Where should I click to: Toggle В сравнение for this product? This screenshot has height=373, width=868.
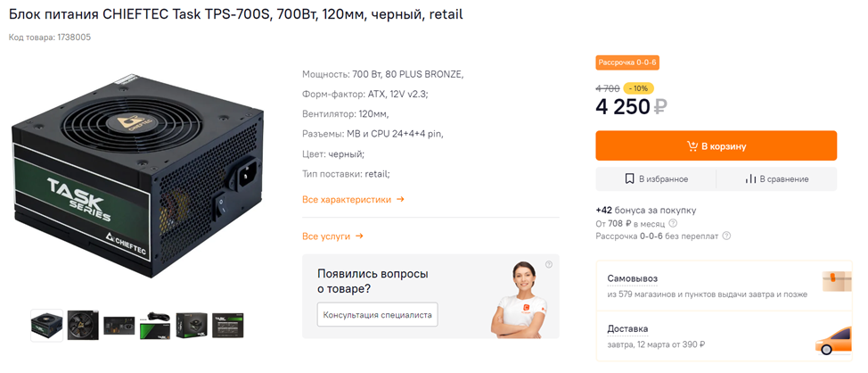click(777, 179)
